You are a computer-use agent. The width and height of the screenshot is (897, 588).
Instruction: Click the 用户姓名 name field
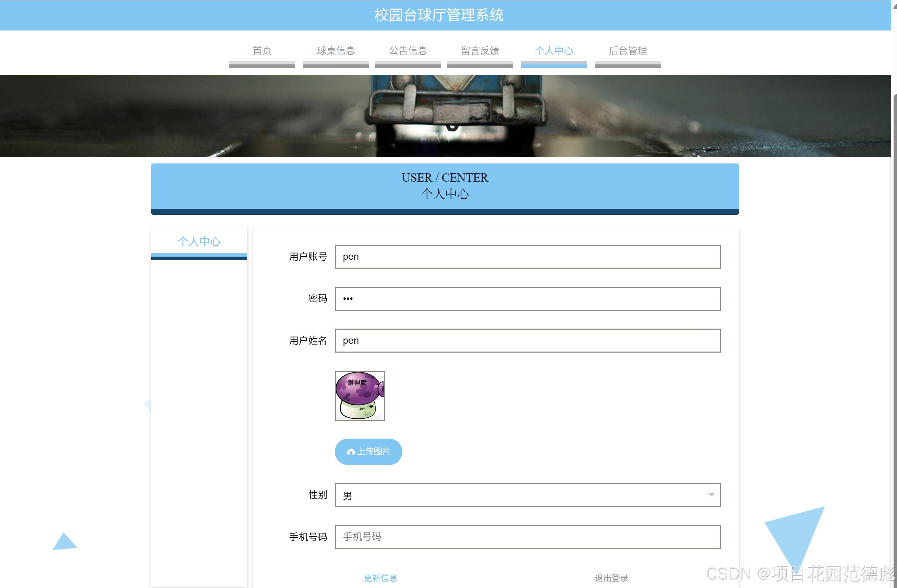click(527, 341)
